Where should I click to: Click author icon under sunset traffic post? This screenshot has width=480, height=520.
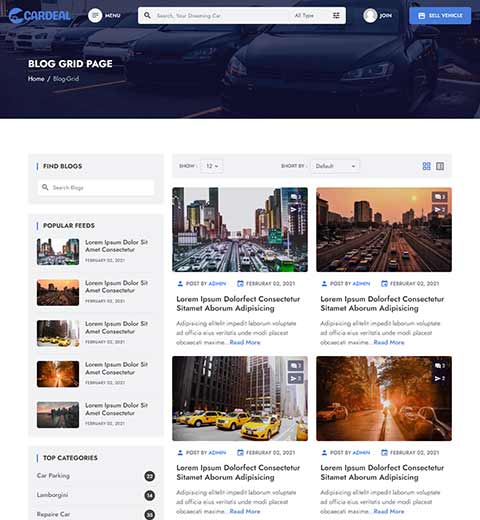pyautogui.click(x=324, y=284)
